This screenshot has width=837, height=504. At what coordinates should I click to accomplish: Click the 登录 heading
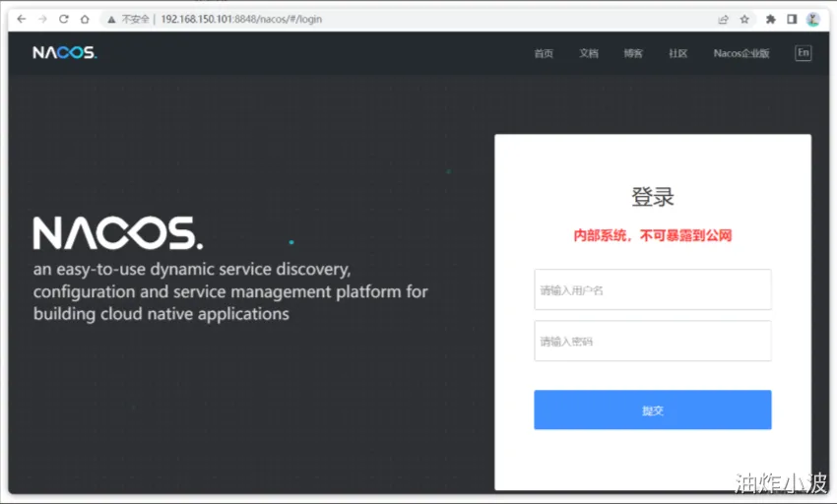[x=652, y=197]
